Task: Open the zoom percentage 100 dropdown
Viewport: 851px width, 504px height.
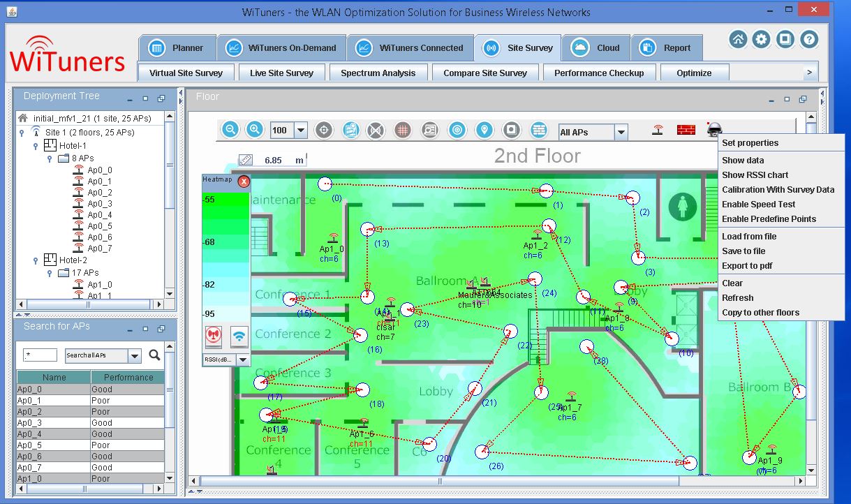Action: 300,130
